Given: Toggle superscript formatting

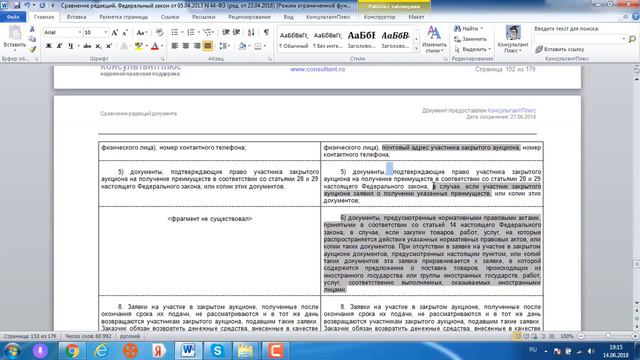Looking at the screenshot, I should (x=109, y=46).
